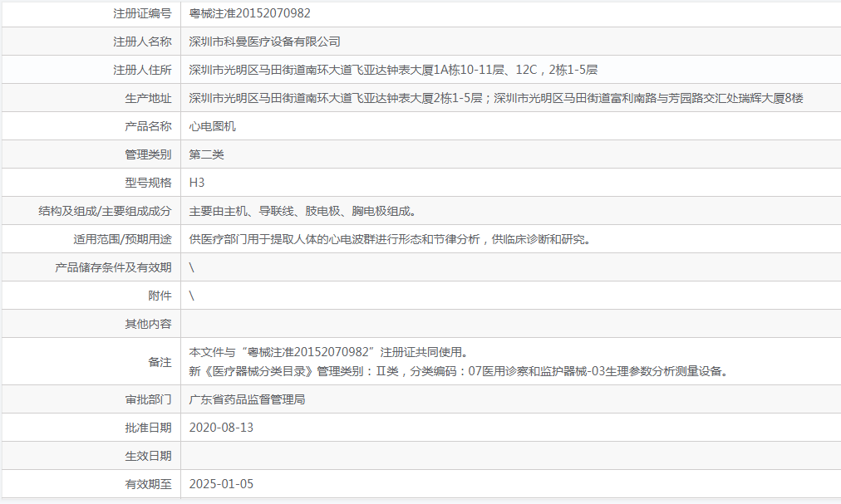
Task: Select the value 广东省药品监督管理局
Action: [248, 399]
